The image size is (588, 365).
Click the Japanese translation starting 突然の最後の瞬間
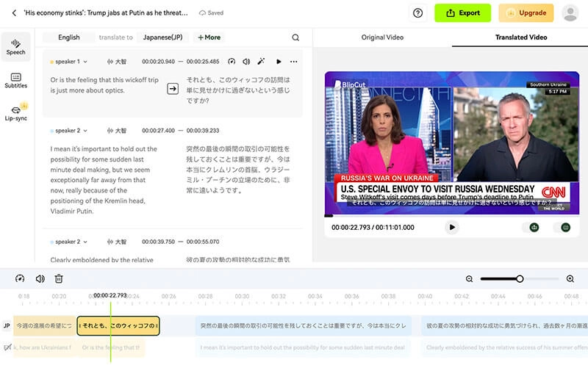point(238,170)
